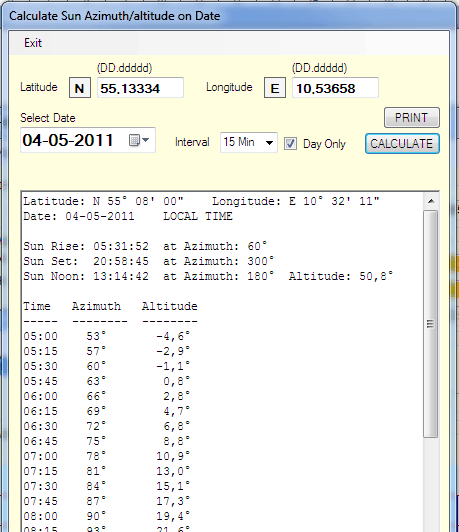The height and width of the screenshot is (532, 459).
Task: Click the 05:15 row in results
Action: point(107,351)
